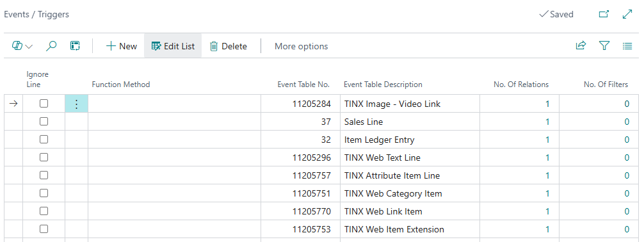Click the Item Ledger Entry description cell
The width and height of the screenshot is (644, 242).
(410, 140)
